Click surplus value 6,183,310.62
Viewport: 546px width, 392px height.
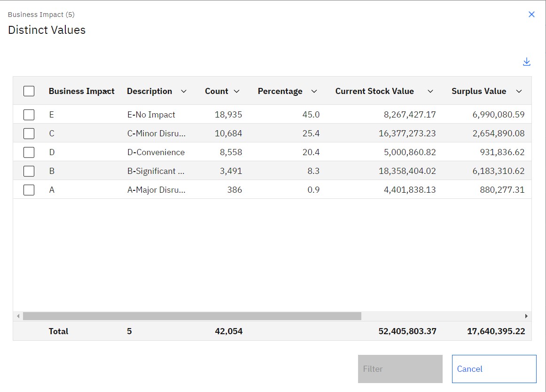point(499,171)
